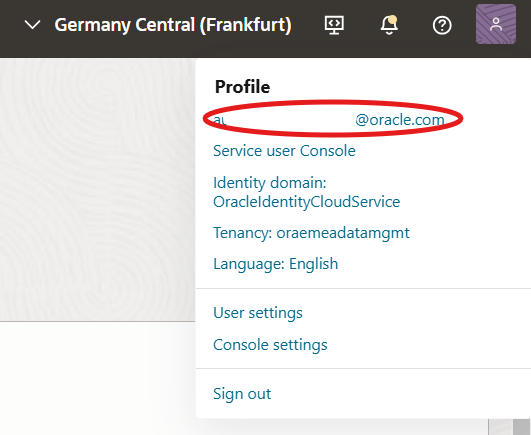Dismiss menu by clicking gray patterned banner
531x435 pixels.
(x=98, y=190)
